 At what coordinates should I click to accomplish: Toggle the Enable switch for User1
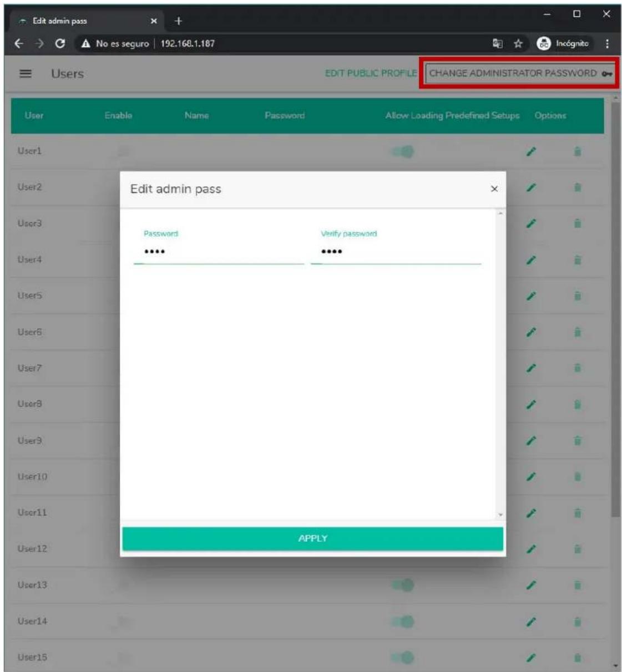[123, 151]
